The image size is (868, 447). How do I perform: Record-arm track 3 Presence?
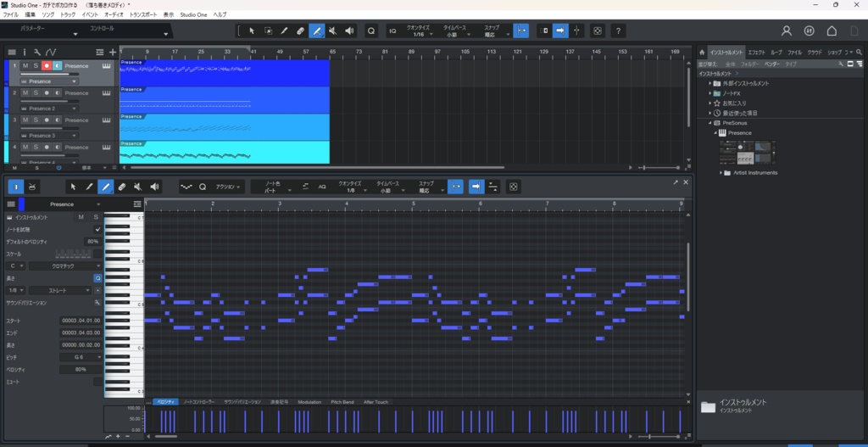click(47, 120)
